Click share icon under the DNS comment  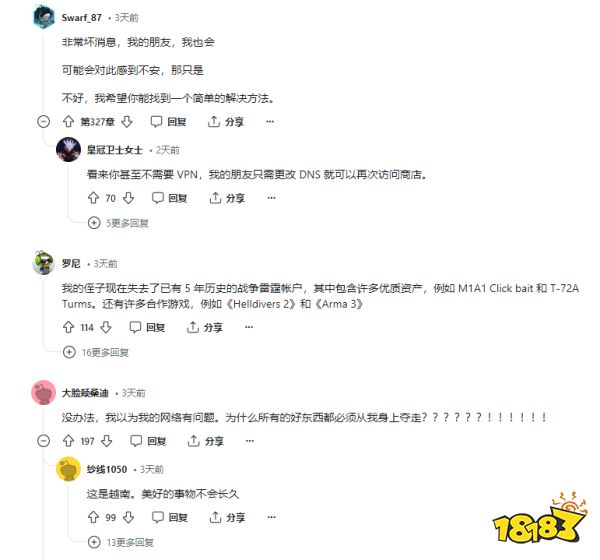pyautogui.click(x=215, y=198)
